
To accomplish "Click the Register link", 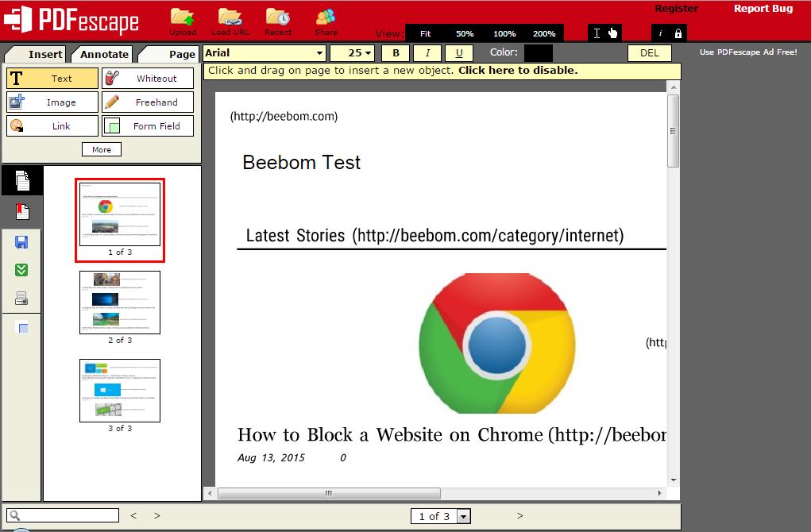I will (676, 9).
